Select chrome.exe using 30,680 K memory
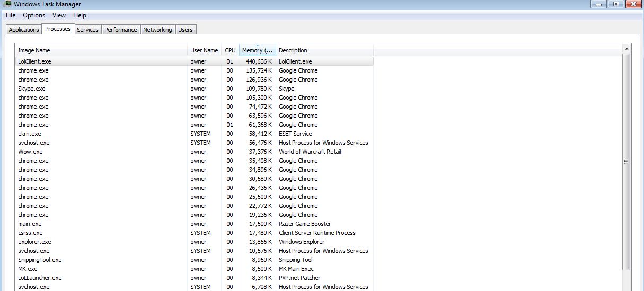This screenshot has width=644, height=291. click(x=195, y=179)
